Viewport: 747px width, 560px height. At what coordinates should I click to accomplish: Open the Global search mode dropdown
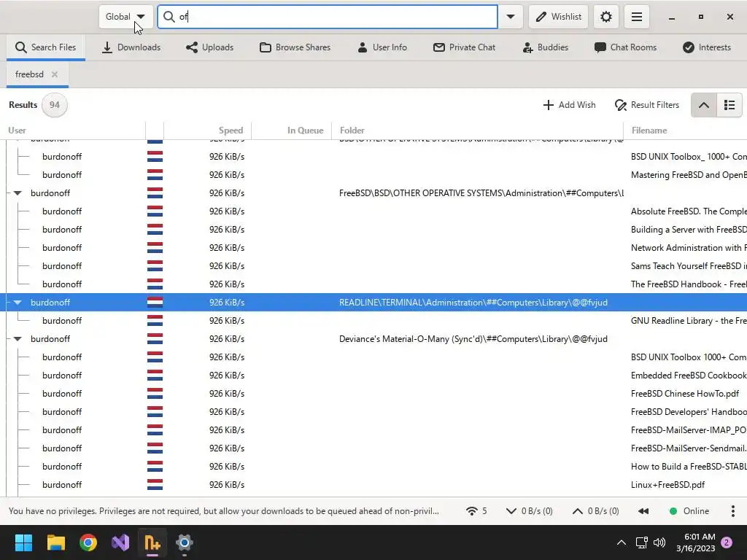coord(125,17)
